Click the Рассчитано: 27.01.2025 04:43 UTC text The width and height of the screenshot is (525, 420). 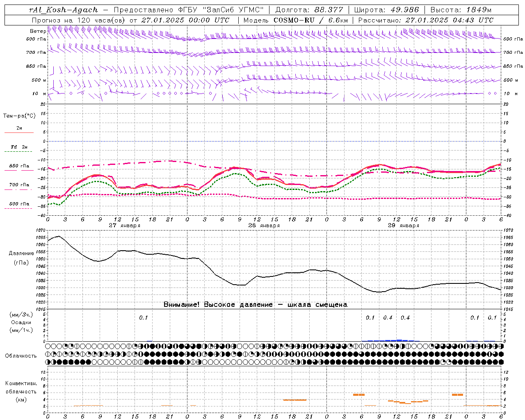coord(426,20)
